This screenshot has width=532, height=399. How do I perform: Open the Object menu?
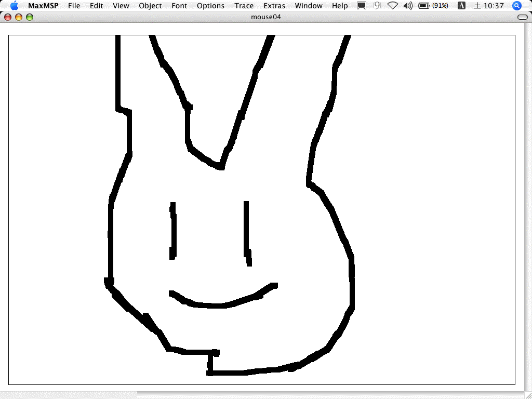[150, 6]
